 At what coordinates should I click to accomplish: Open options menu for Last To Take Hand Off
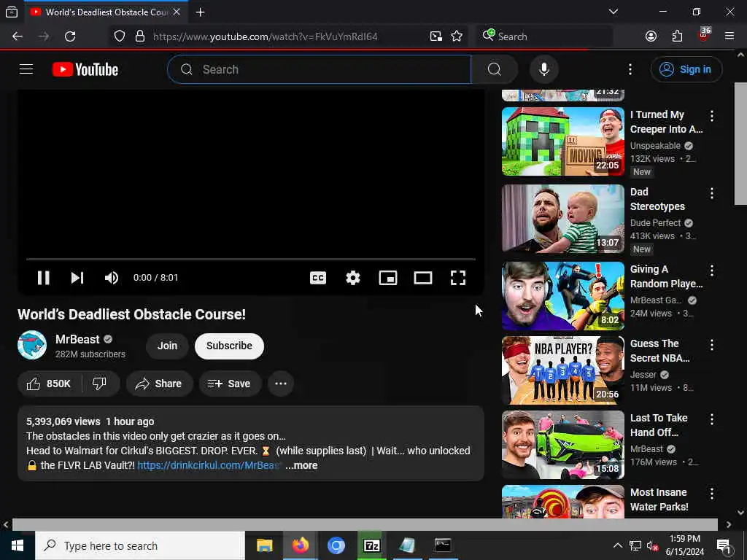pyautogui.click(x=712, y=419)
